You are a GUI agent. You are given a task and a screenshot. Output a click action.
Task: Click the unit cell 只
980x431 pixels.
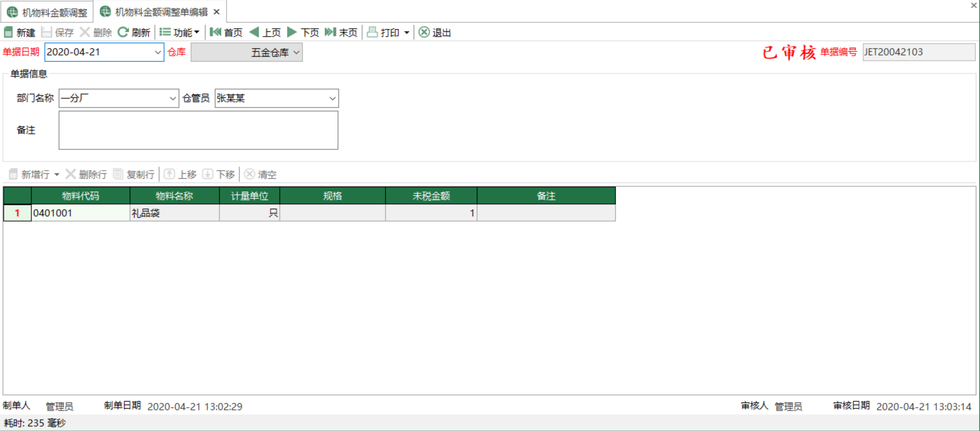(x=249, y=213)
